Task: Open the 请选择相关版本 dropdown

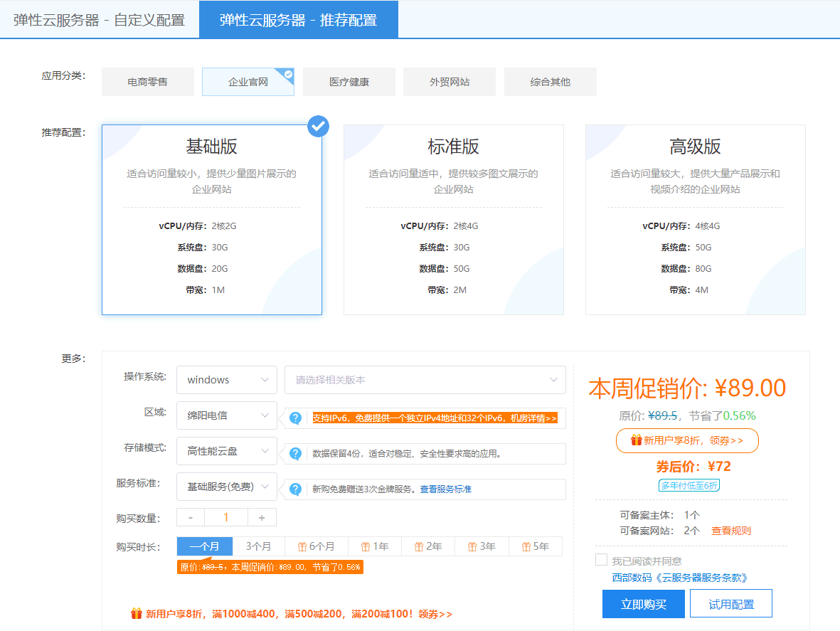Action: point(425,380)
